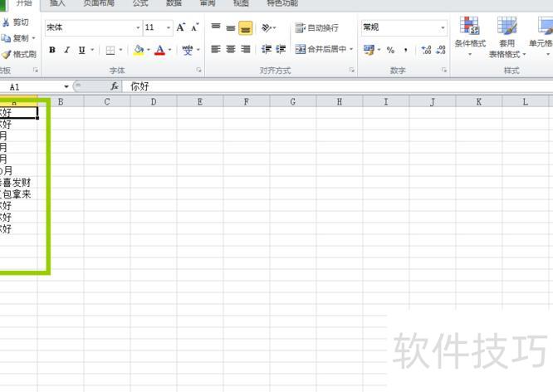Select the Format Painter brush
This screenshot has width=553, height=392.
[19, 54]
